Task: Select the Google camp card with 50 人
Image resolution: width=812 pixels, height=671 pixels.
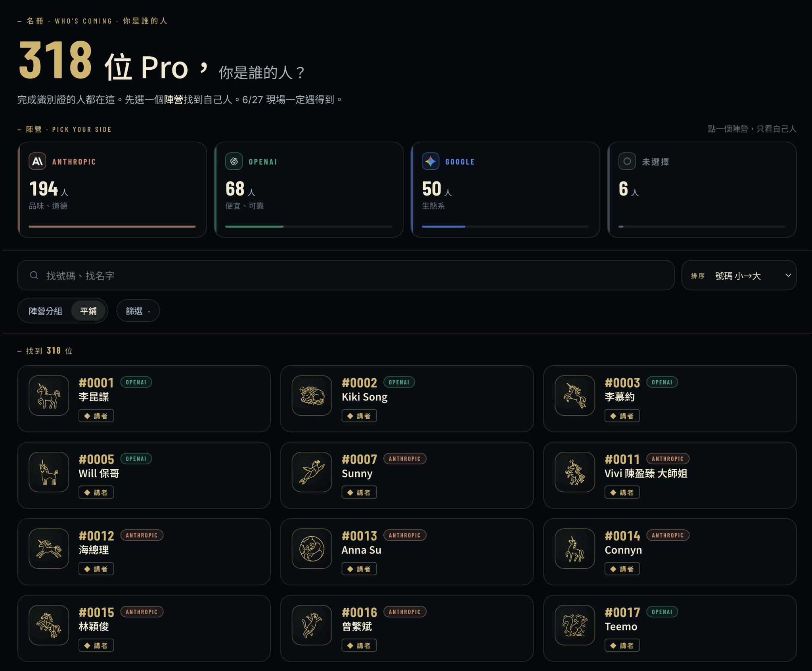Action: (506, 190)
